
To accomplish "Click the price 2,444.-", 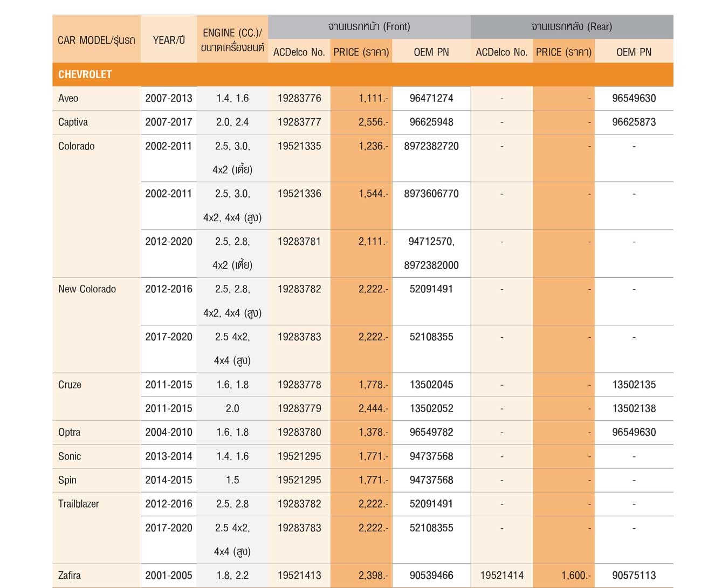I will pyautogui.click(x=373, y=408).
